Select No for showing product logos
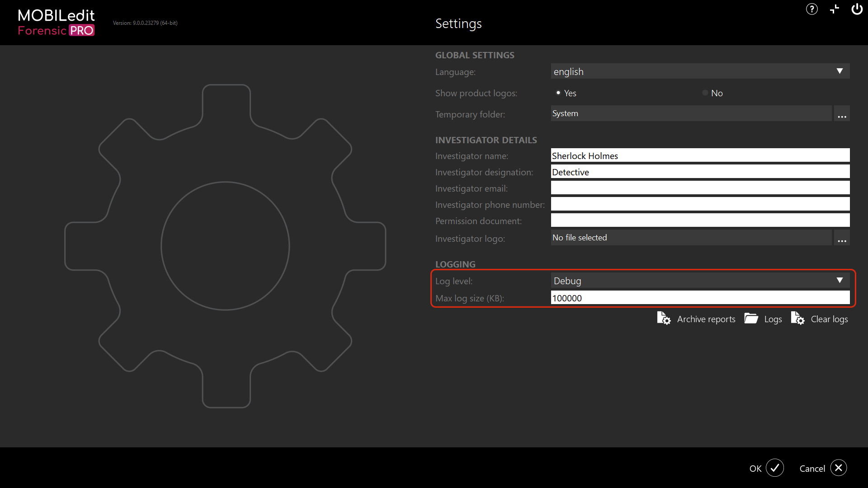This screenshot has height=488, width=868. 705,92
